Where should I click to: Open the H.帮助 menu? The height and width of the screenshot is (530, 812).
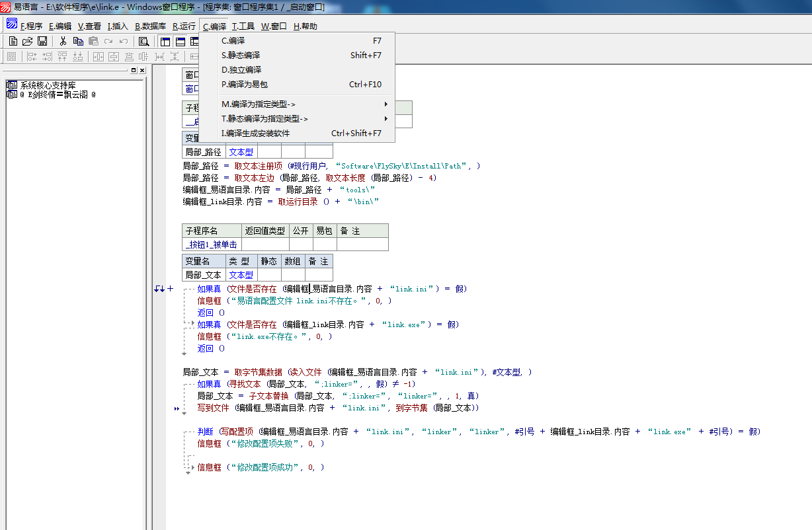tap(305, 26)
